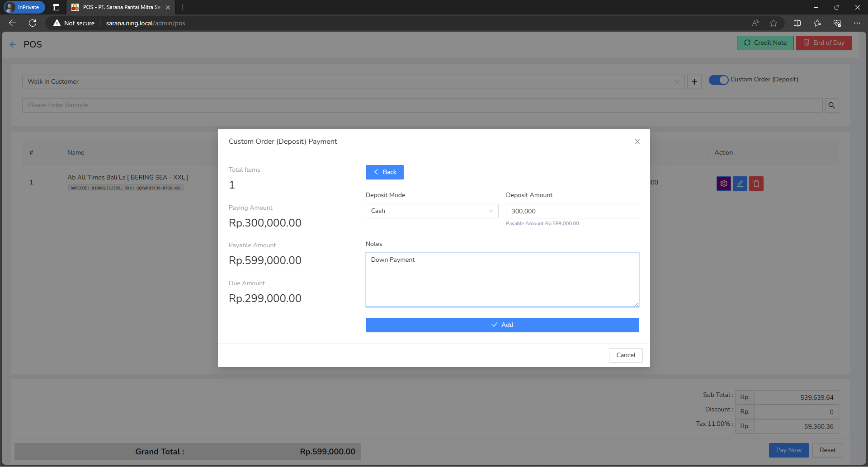Image resolution: width=868 pixels, height=467 pixels.
Task: Click the barcode and SKU label
Action: (126, 188)
